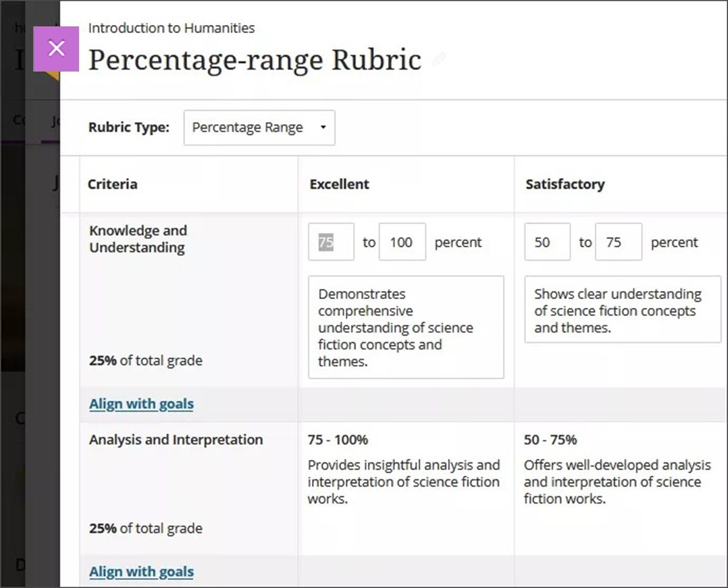
Task: Click the Introduction to Humanities course name
Action: coord(171,28)
